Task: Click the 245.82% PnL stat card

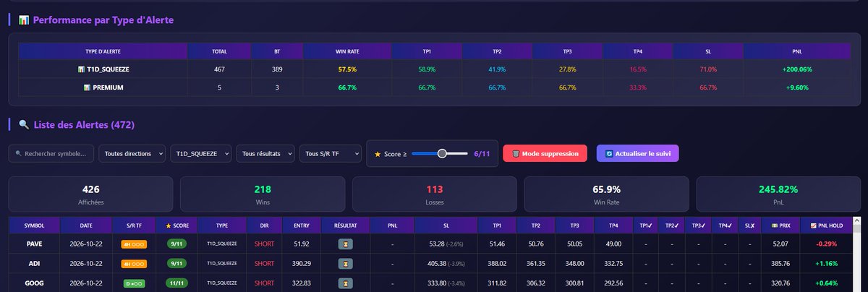Action: (778, 194)
